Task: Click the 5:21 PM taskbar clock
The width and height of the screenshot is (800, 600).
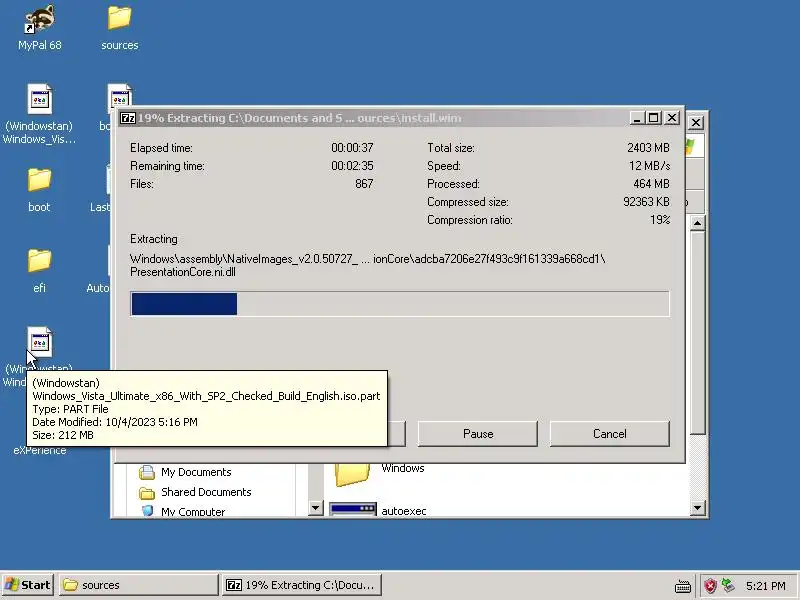Action: [x=765, y=586]
